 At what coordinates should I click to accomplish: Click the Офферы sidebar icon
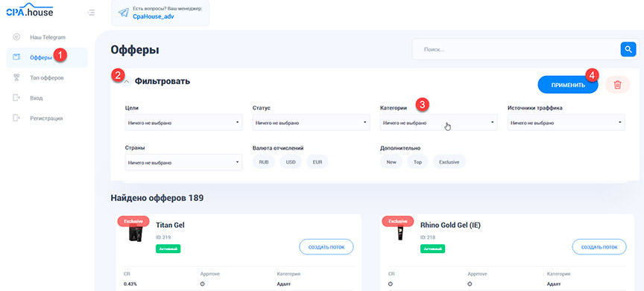pos(16,57)
